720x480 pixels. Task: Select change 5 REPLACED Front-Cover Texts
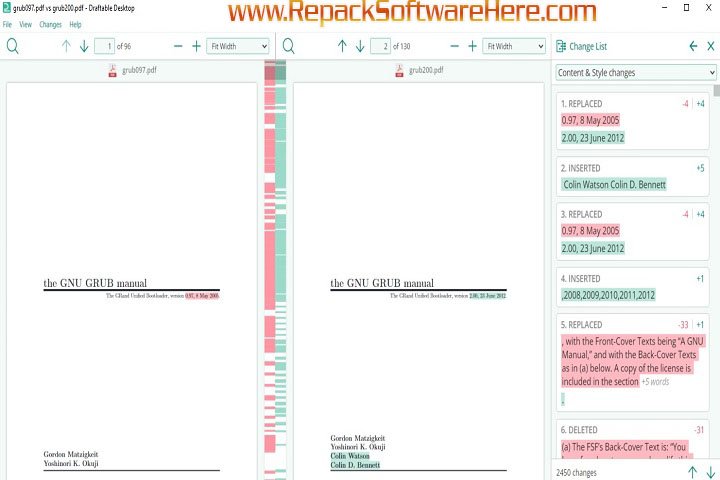click(x=632, y=362)
